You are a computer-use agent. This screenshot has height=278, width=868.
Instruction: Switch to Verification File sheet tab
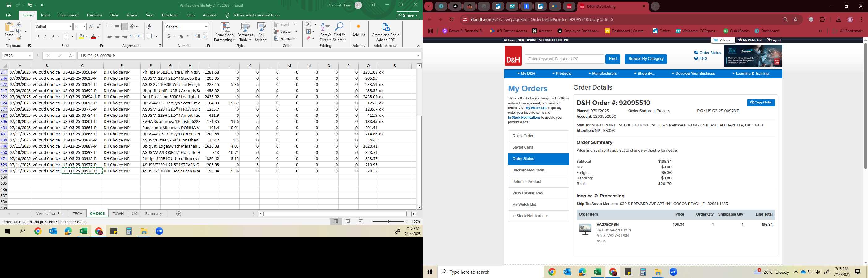click(50, 214)
